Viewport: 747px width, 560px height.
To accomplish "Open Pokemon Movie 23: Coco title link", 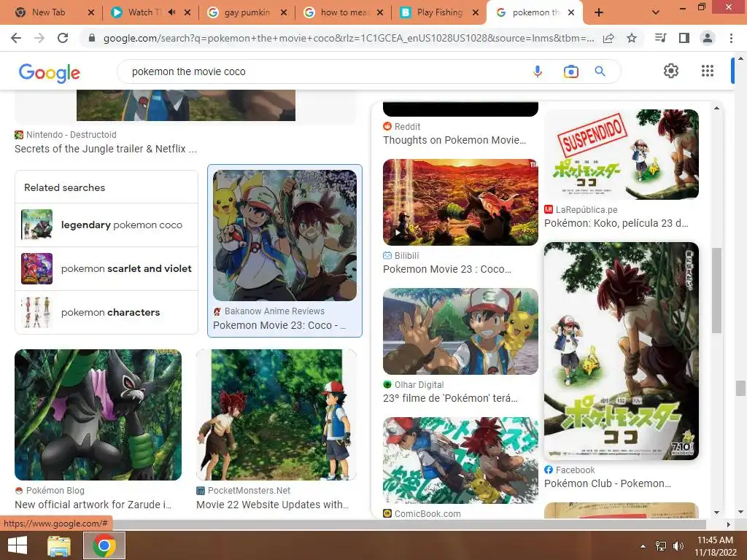I will [x=279, y=325].
